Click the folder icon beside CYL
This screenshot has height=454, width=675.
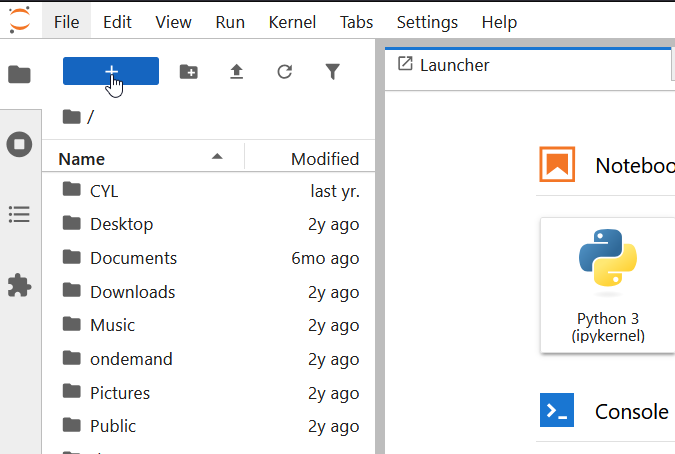pyautogui.click(x=71, y=189)
